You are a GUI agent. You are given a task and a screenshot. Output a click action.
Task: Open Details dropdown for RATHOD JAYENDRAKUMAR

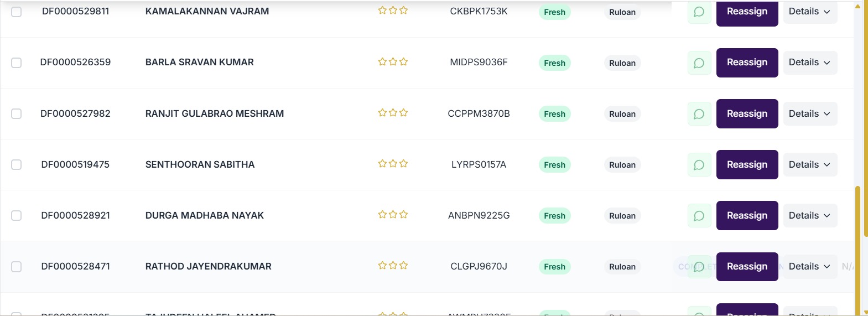coord(810,266)
